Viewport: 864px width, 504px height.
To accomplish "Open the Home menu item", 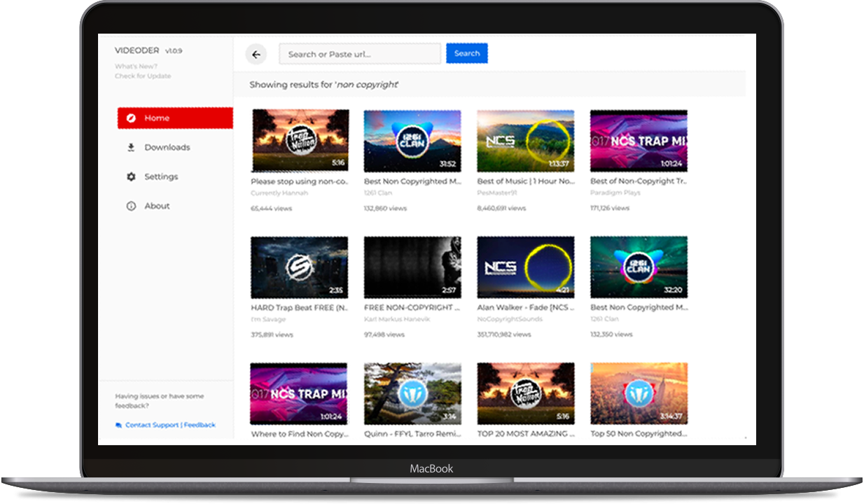I will [175, 118].
